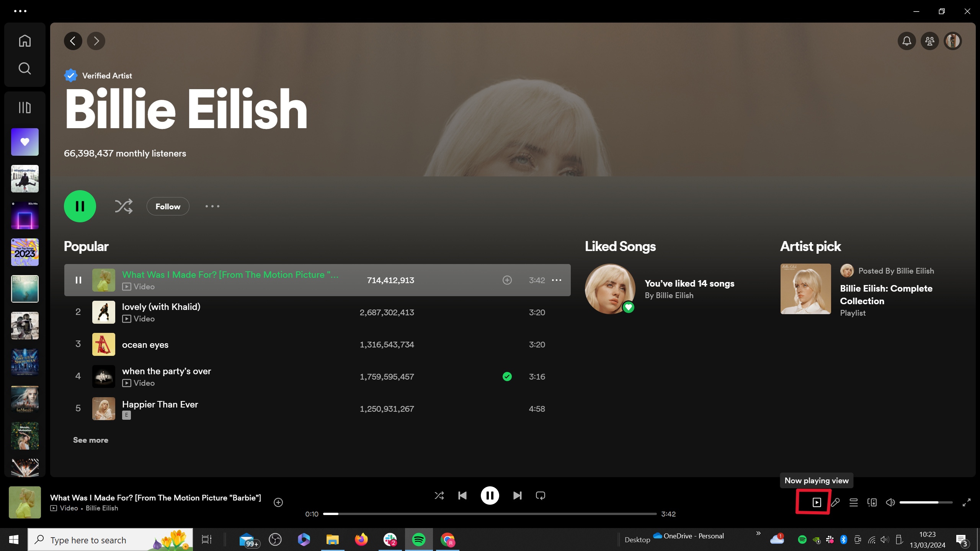Open the What's New notifications bell
The width and height of the screenshot is (980, 551).
tap(907, 41)
